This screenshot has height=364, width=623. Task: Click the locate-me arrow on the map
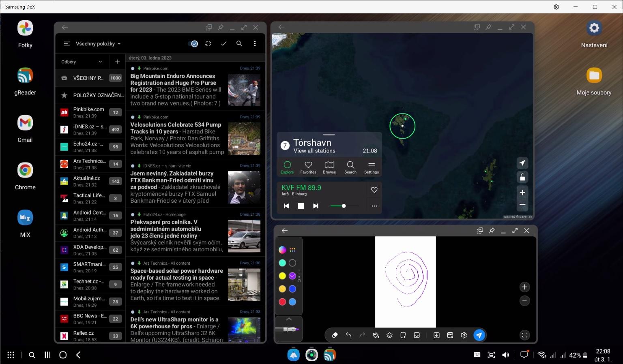[x=522, y=163]
